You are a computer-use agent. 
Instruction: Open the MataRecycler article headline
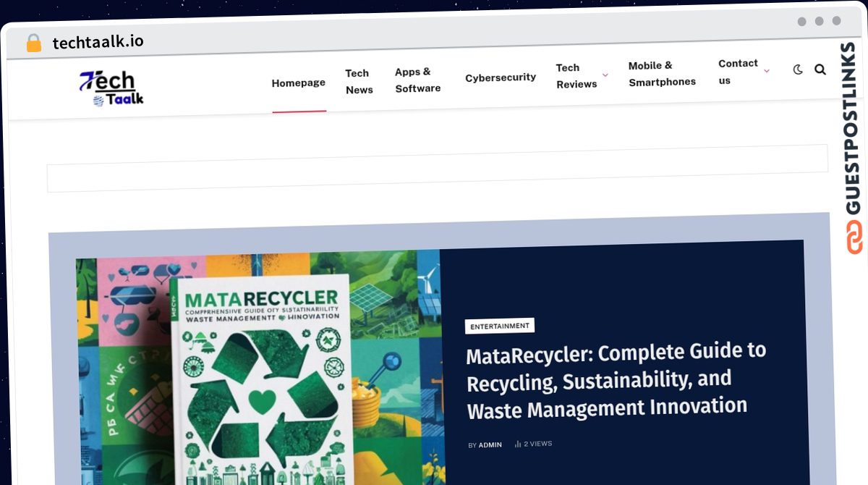[x=616, y=380]
